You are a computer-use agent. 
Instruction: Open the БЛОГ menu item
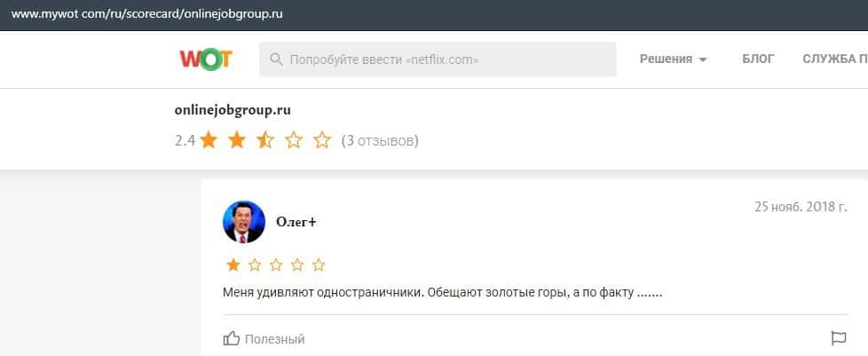point(758,59)
